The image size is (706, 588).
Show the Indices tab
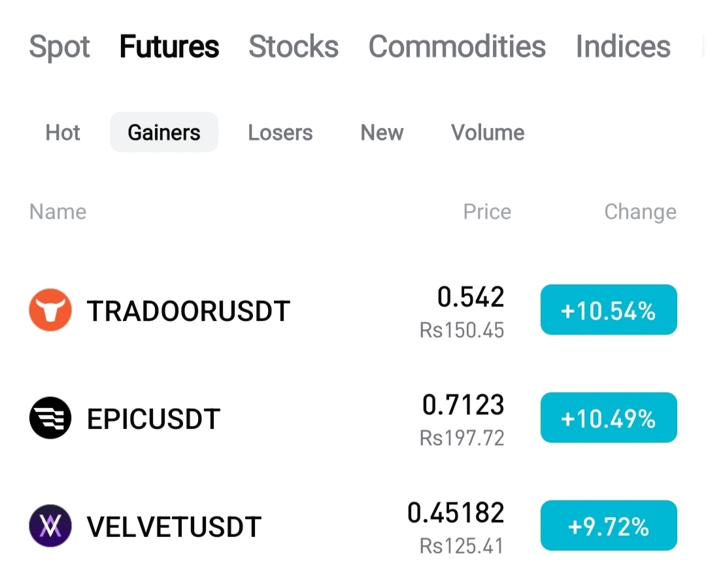point(623,46)
